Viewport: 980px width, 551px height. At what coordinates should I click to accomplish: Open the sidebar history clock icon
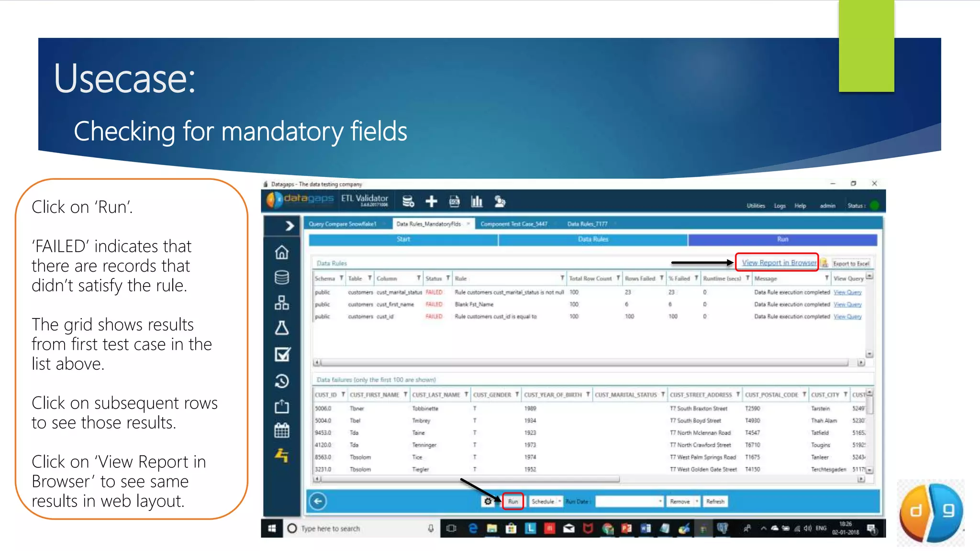point(282,381)
